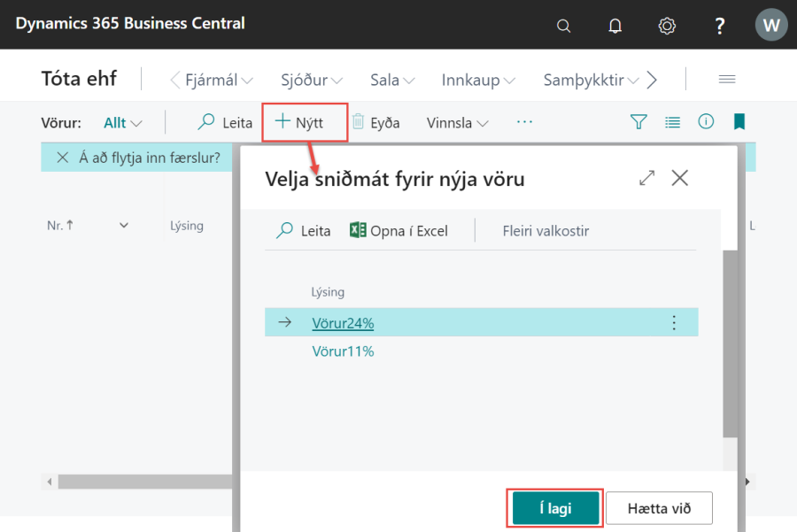Screen dimensions: 797x532
Task: Open the Sjóður dropdown menu
Action: 312,80
